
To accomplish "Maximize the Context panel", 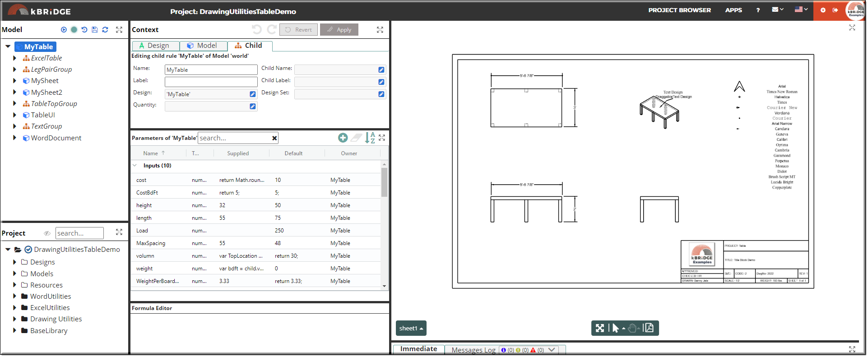I will click(380, 30).
